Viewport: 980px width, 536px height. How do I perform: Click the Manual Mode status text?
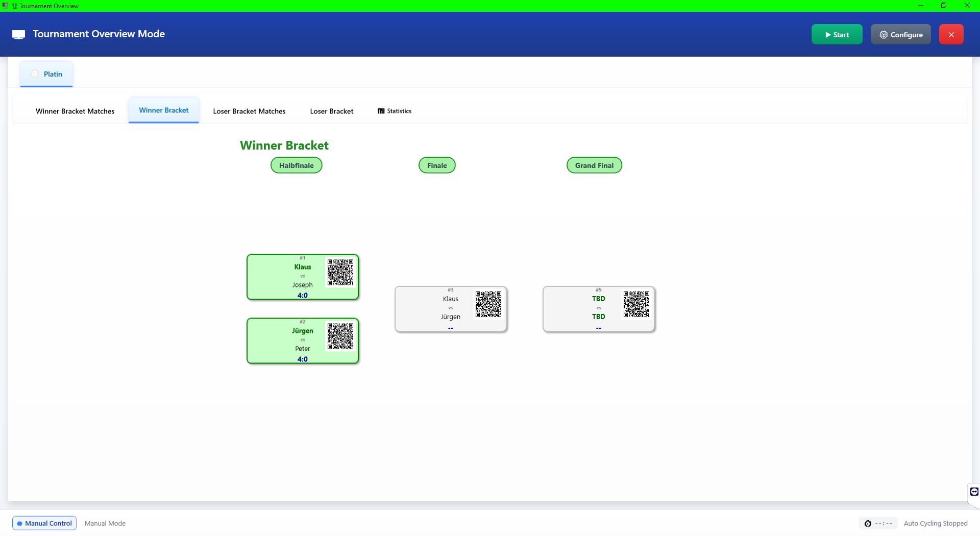click(x=105, y=523)
